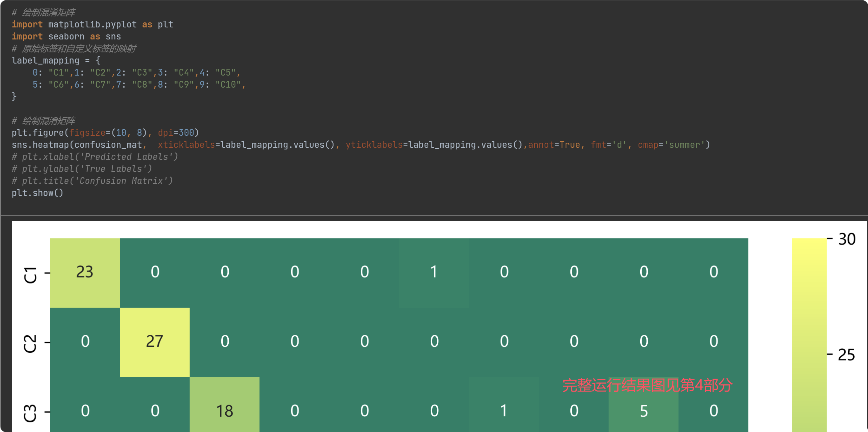868x432 pixels.
Task: Click the C2 y-axis tick label
Action: tap(30, 343)
